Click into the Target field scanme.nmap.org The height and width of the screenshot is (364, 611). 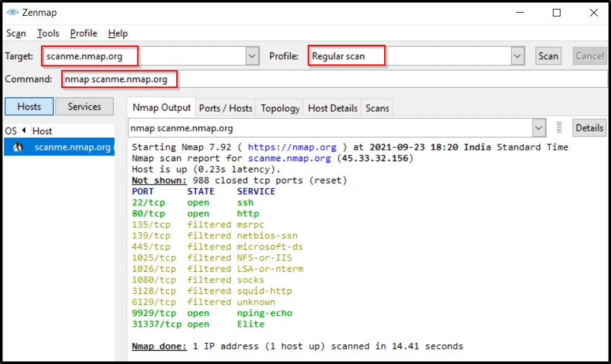tap(144, 56)
